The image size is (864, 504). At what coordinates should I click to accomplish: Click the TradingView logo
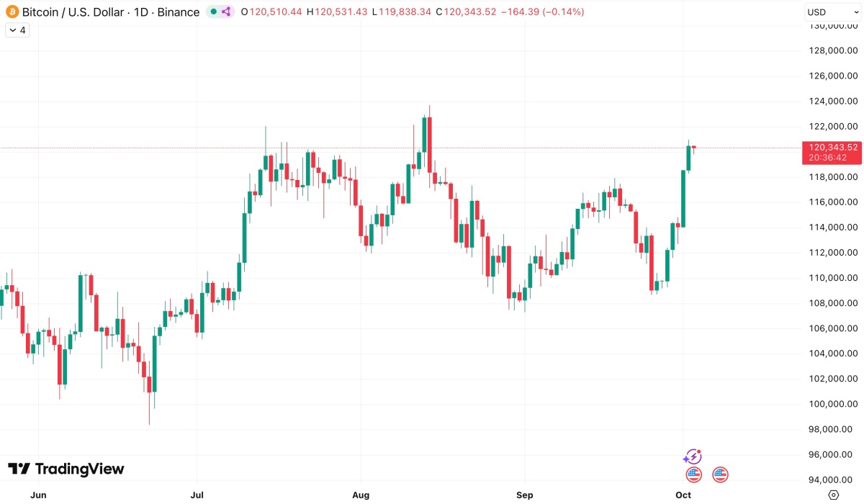point(66,469)
